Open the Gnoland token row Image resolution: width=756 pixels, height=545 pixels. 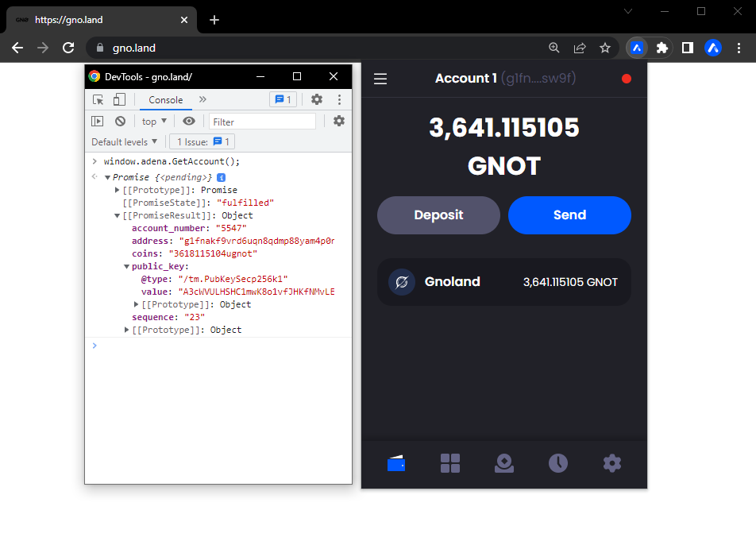pyautogui.click(x=503, y=282)
